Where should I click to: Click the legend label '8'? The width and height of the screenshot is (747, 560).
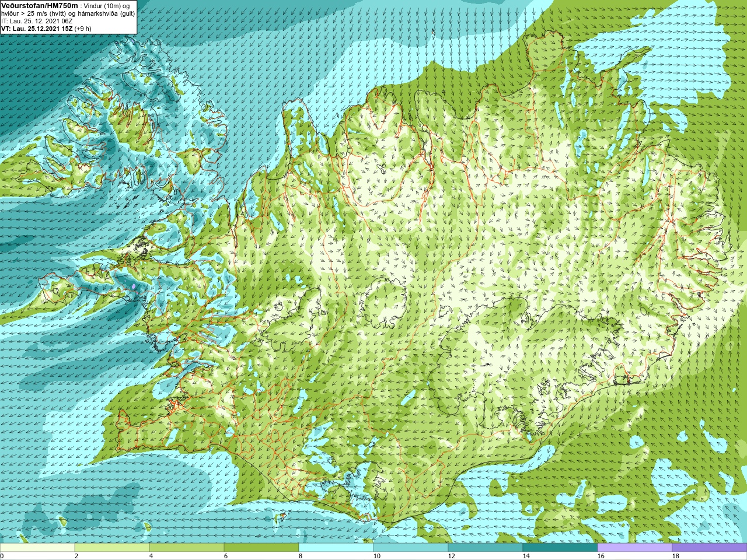(x=300, y=556)
